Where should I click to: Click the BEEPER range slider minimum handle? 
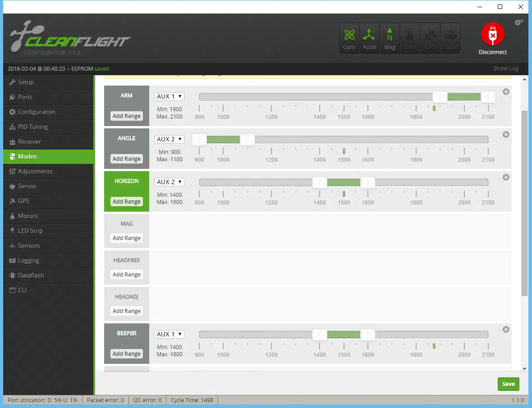tap(320, 335)
